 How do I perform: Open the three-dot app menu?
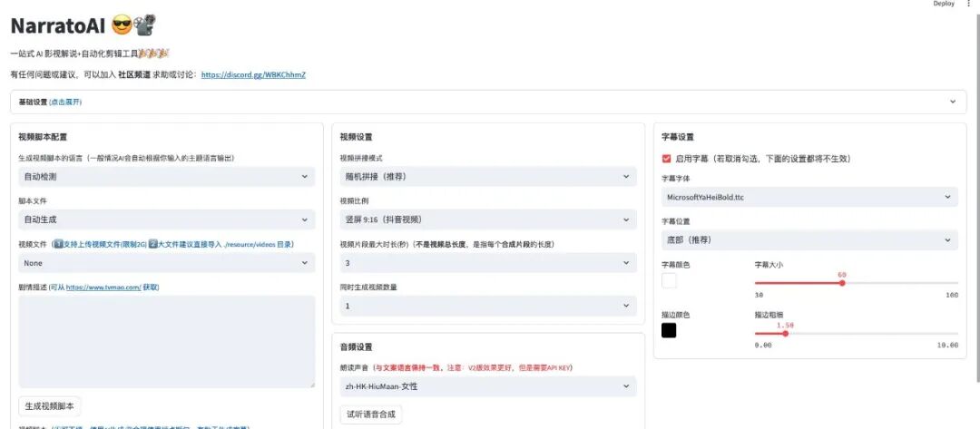pyautogui.click(x=969, y=4)
